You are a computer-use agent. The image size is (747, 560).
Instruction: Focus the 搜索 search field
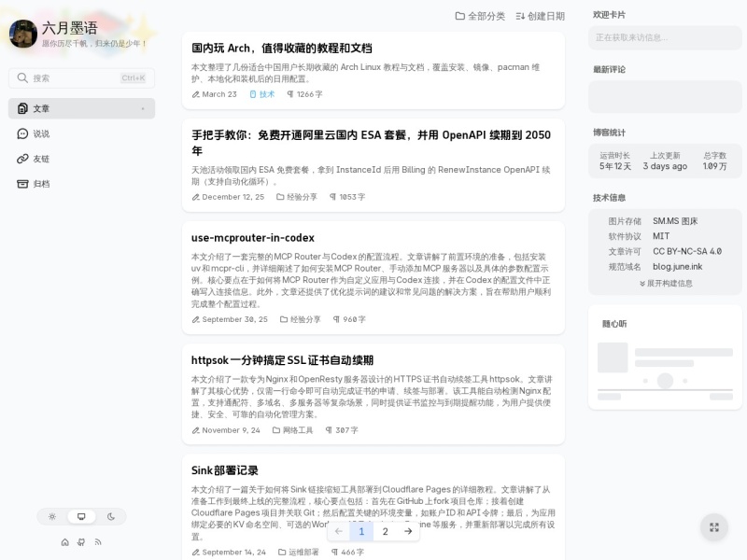81,78
